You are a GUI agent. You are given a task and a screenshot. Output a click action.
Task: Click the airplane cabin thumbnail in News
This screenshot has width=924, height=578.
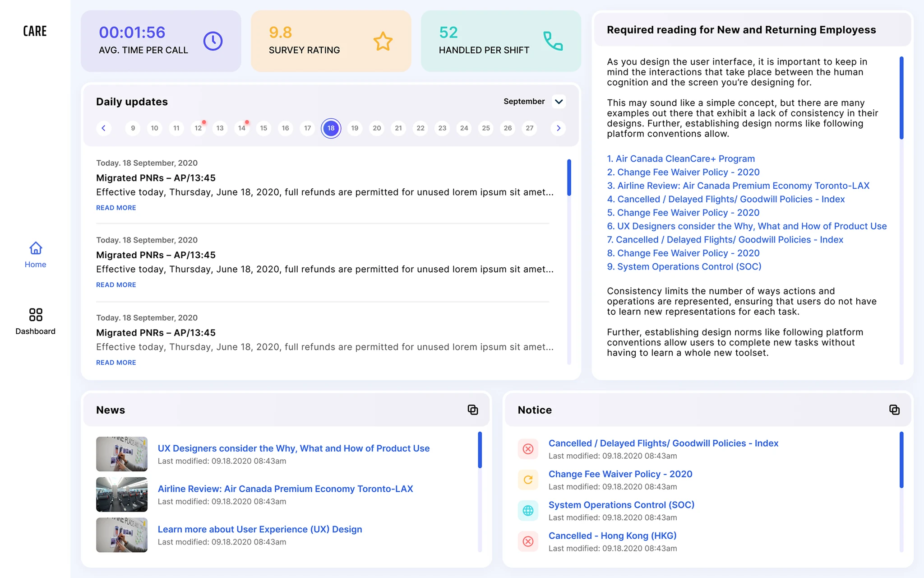click(122, 494)
